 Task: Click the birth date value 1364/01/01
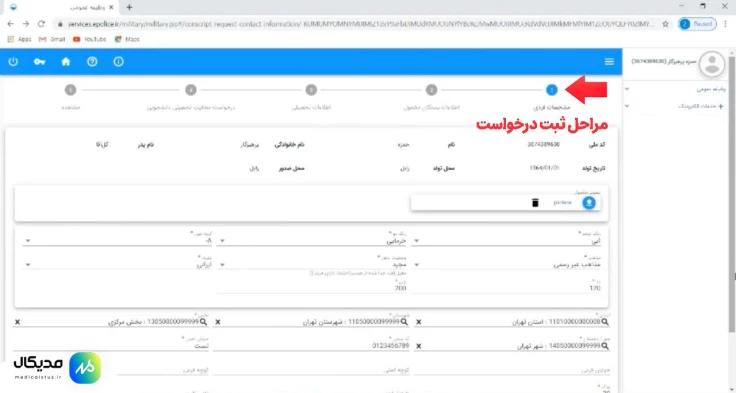[x=544, y=168]
